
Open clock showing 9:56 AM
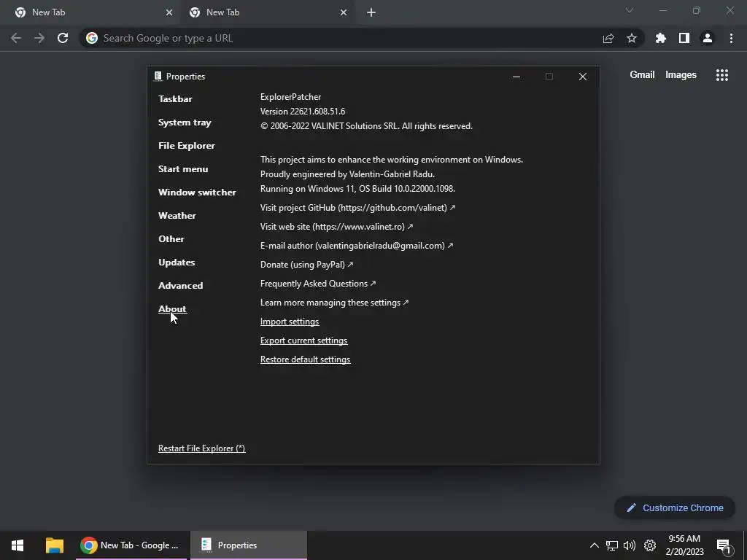684,545
